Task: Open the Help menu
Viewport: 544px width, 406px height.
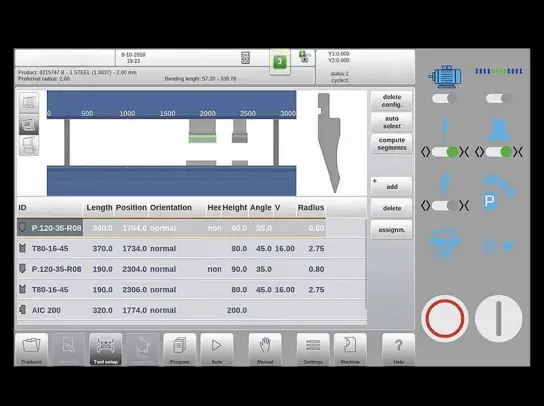Action: [x=399, y=349]
